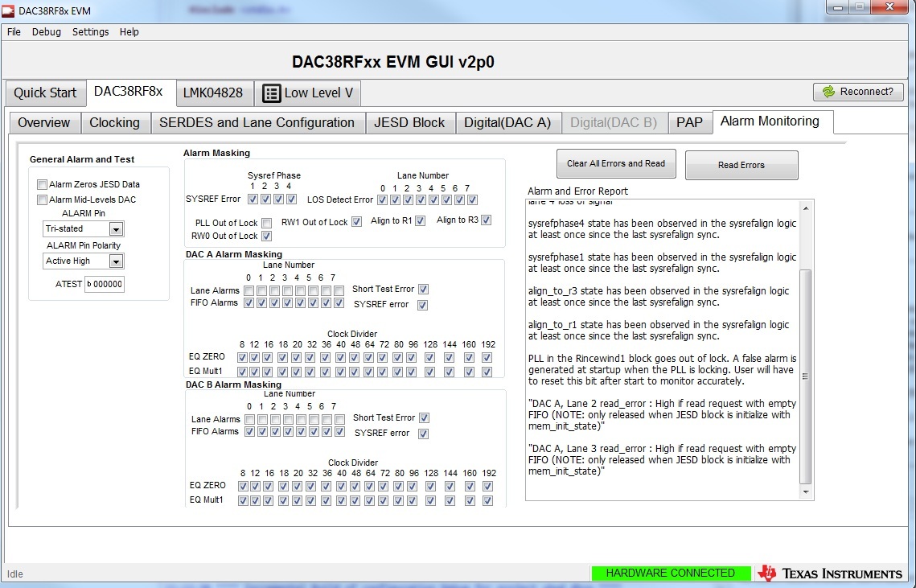Open the Settings menu
The height and width of the screenshot is (588, 916).
91,31
